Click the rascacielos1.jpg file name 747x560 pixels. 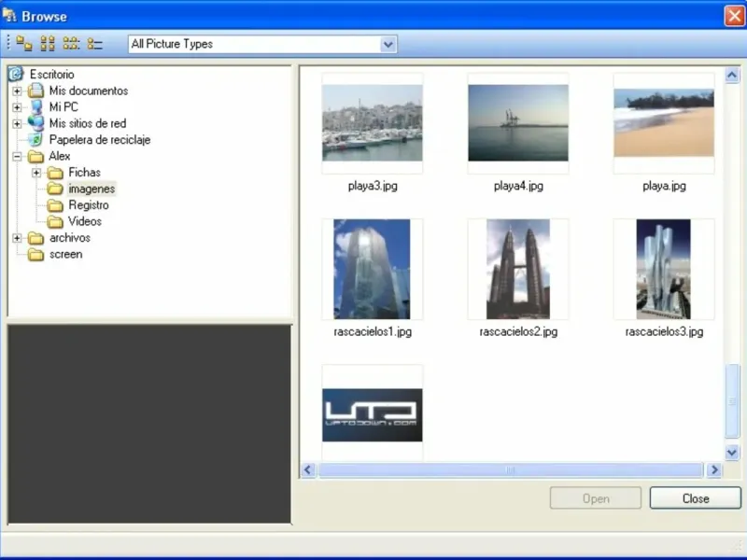373,331
